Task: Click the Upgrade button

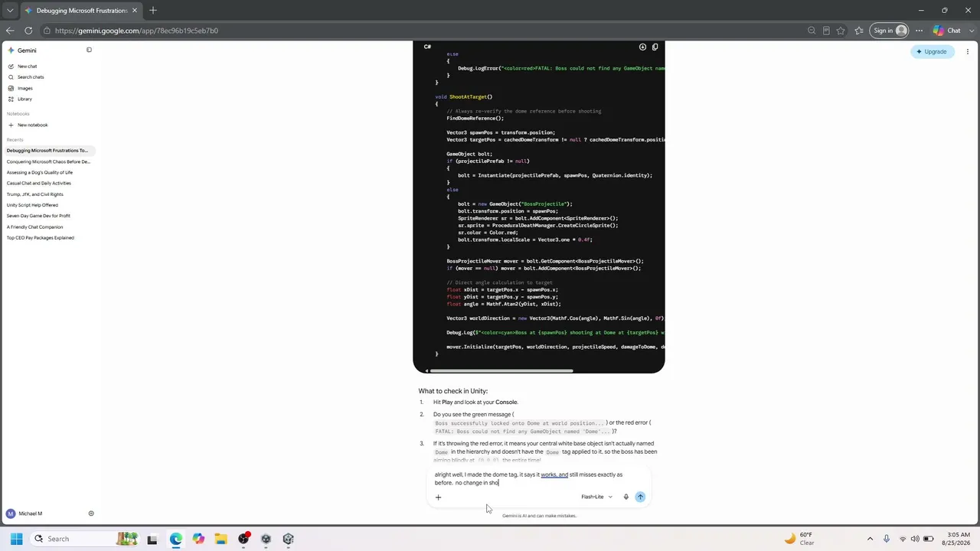Action: pos(931,51)
